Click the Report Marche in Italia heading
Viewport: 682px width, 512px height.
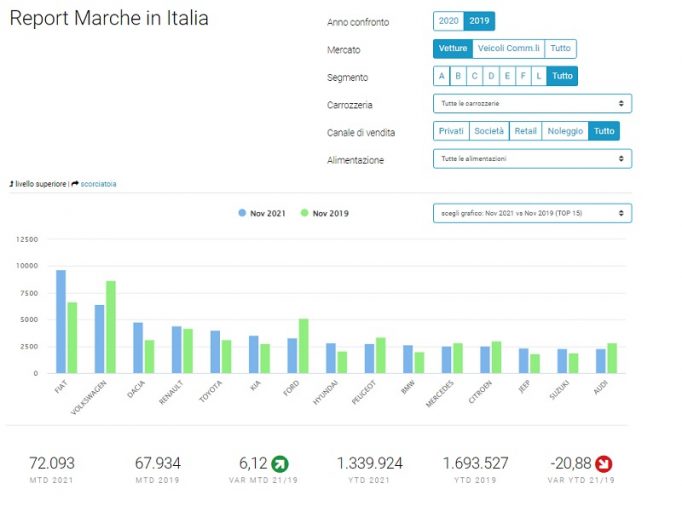[x=109, y=18]
